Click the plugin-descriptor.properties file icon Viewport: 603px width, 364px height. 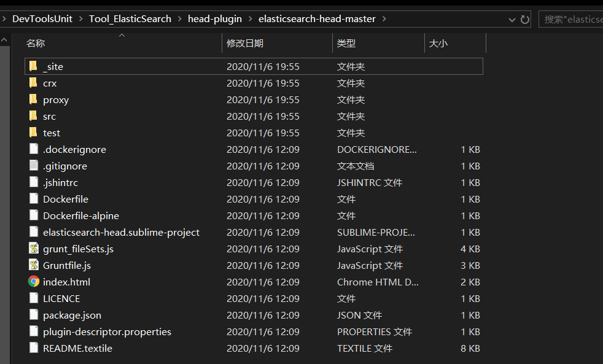[34, 331]
